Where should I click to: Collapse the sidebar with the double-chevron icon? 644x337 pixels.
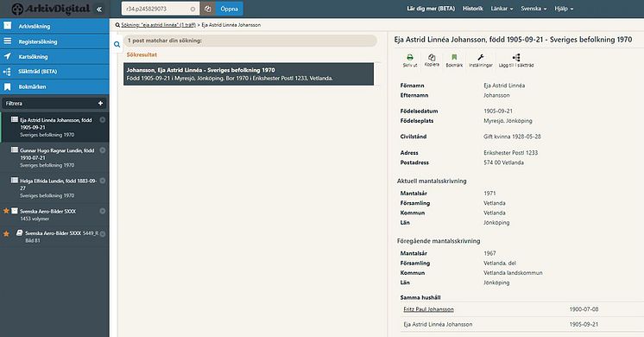coord(99,9)
